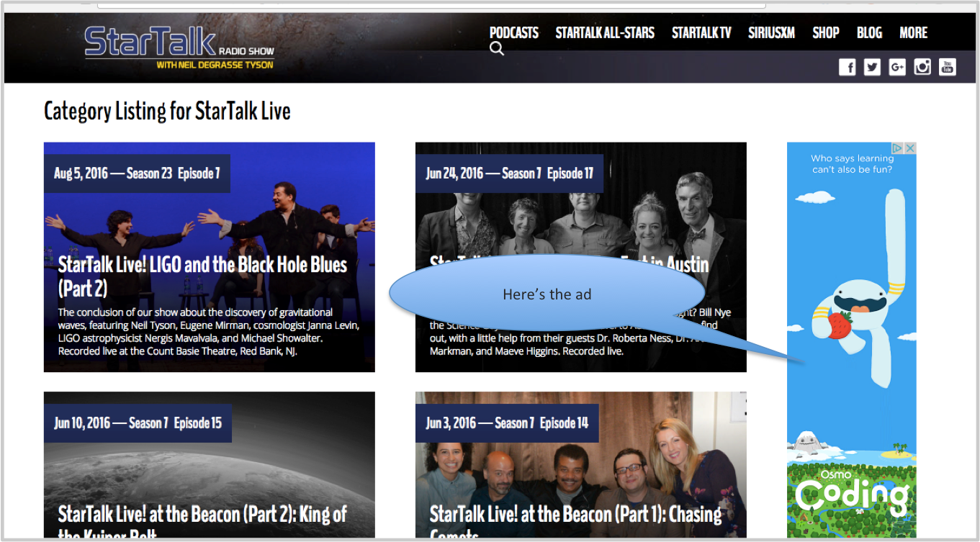
Task: Visit the Google Plus icon link
Action: tap(897, 67)
